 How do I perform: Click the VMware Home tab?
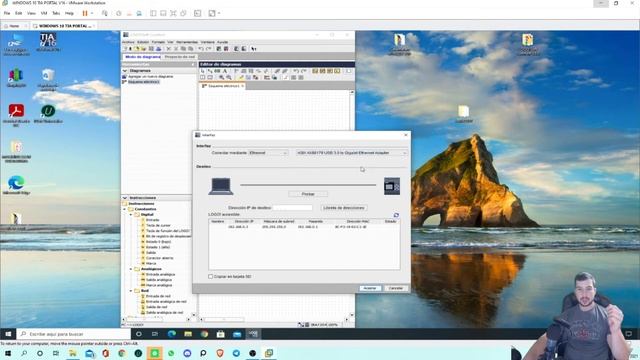pos(14,26)
